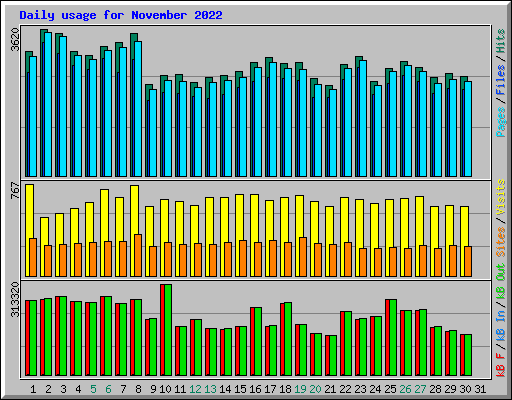This screenshot has width=512, height=400.
Task: Select the cyan pages bar for day 17
Action: (x=273, y=119)
